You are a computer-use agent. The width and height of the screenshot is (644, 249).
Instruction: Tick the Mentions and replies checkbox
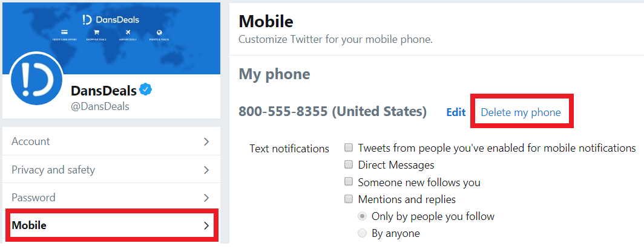click(349, 199)
